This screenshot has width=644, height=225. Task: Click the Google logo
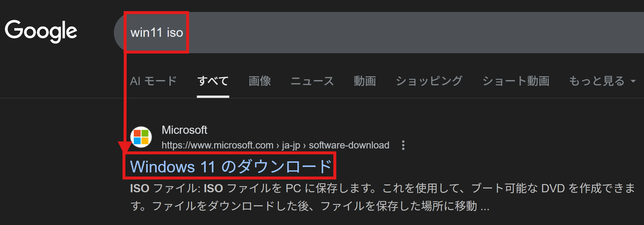click(x=41, y=31)
